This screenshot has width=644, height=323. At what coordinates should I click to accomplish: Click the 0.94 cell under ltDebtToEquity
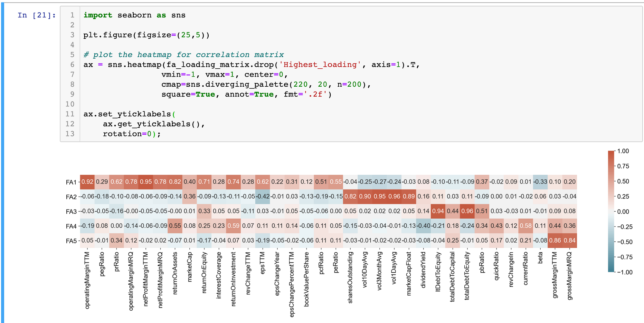point(438,211)
